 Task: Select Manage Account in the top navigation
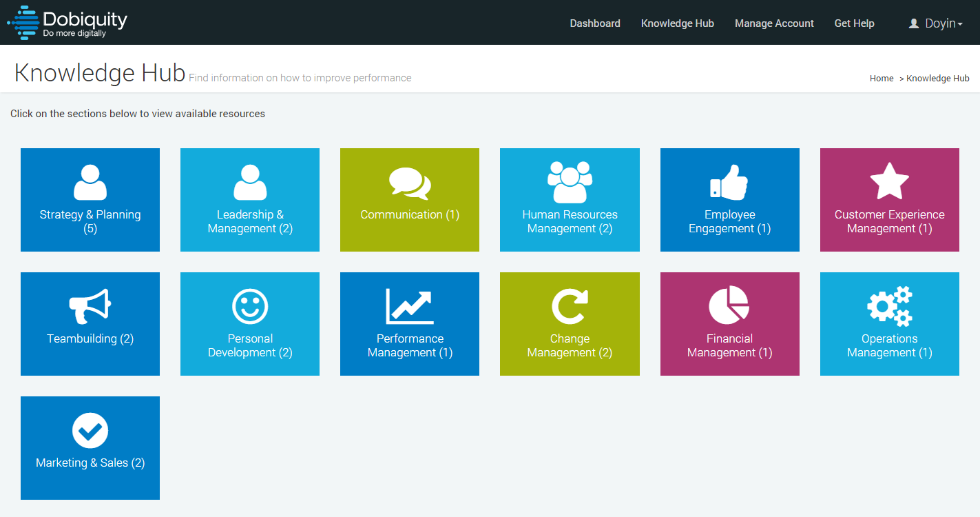click(x=774, y=23)
